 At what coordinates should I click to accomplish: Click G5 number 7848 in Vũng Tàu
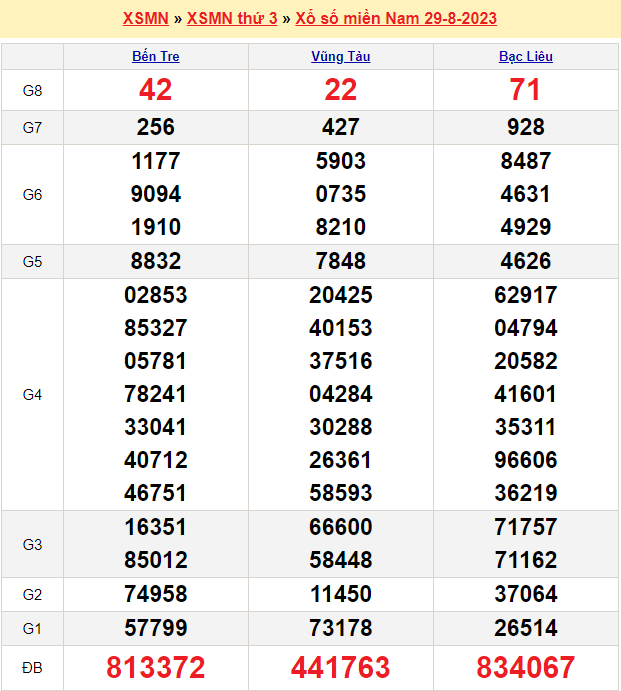[x=341, y=261]
